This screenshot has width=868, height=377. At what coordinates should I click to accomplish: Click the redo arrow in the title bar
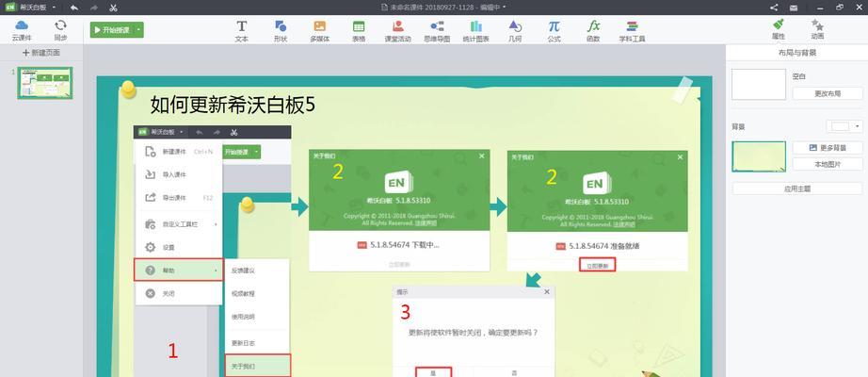click(93, 8)
